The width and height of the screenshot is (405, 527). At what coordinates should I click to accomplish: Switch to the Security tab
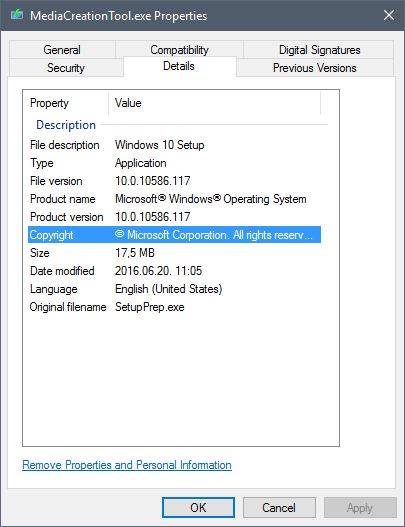[66, 68]
